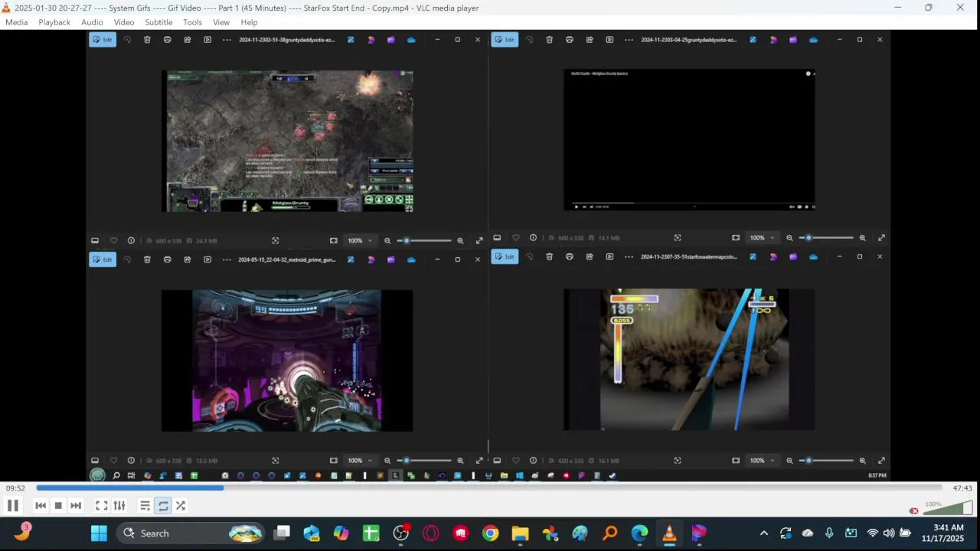Open the Help menu

point(249,22)
